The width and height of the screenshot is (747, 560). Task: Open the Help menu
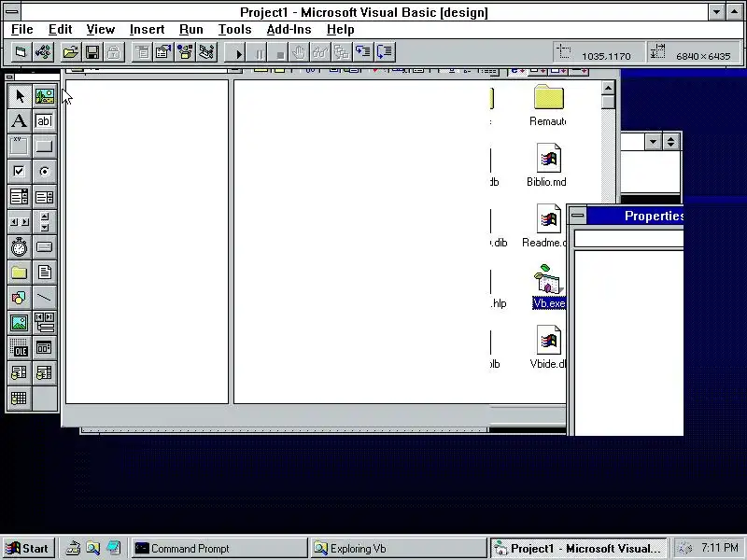click(x=340, y=30)
